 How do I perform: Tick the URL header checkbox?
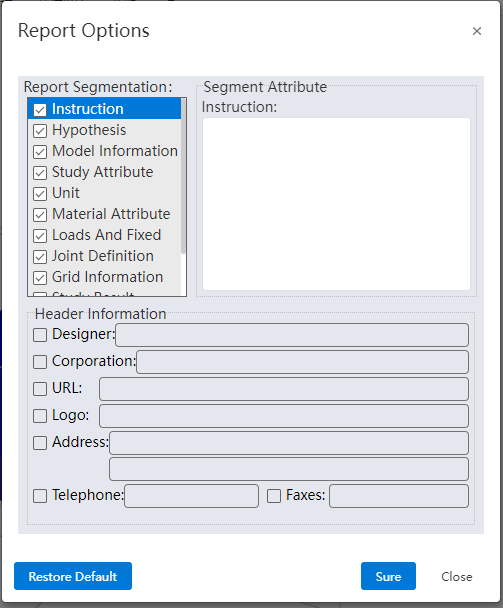coord(40,389)
